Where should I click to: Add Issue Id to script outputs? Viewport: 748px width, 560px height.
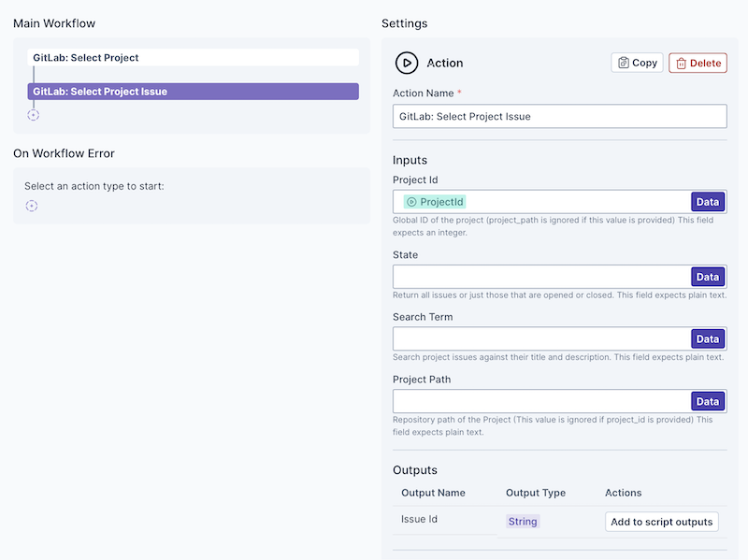pyautogui.click(x=662, y=522)
